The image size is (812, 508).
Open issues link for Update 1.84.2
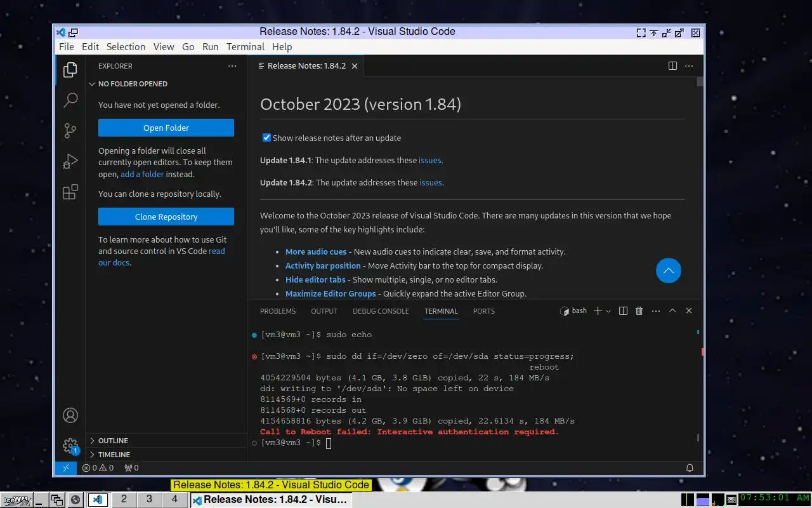click(431, 183)
